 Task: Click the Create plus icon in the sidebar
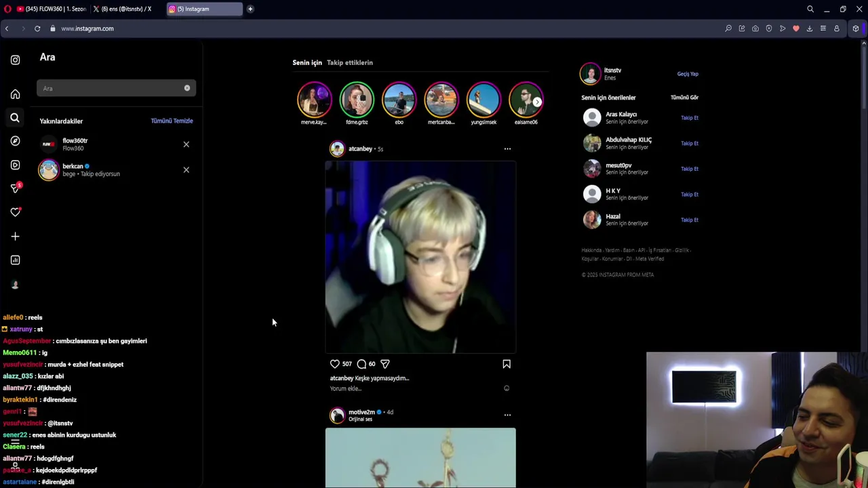coord(15,237)
